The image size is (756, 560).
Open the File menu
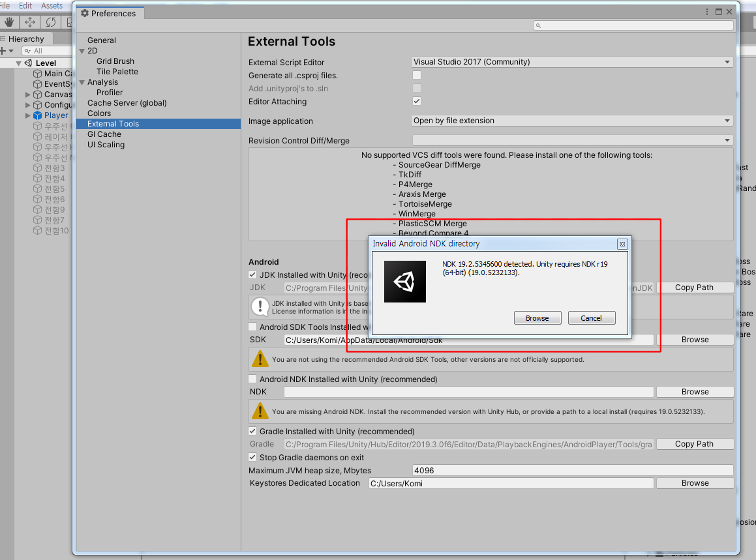coord(5,6)
